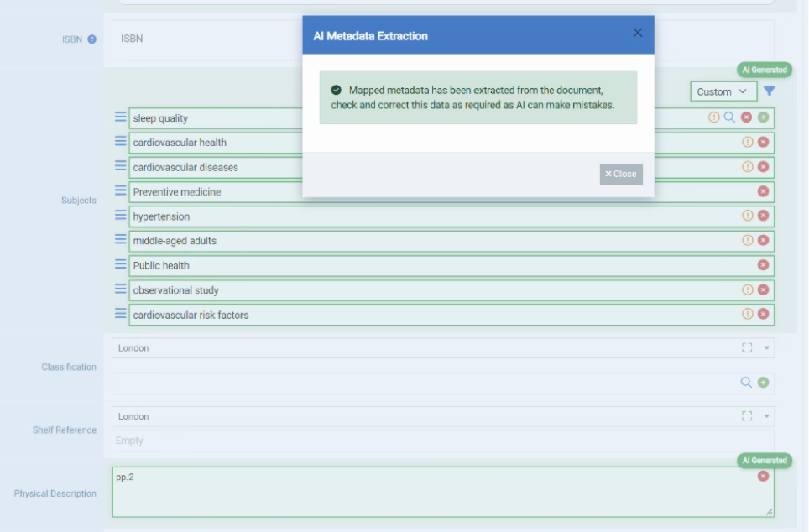Clear the Physical Description with red X
This screenshot has width=809, height=532.
764,476
